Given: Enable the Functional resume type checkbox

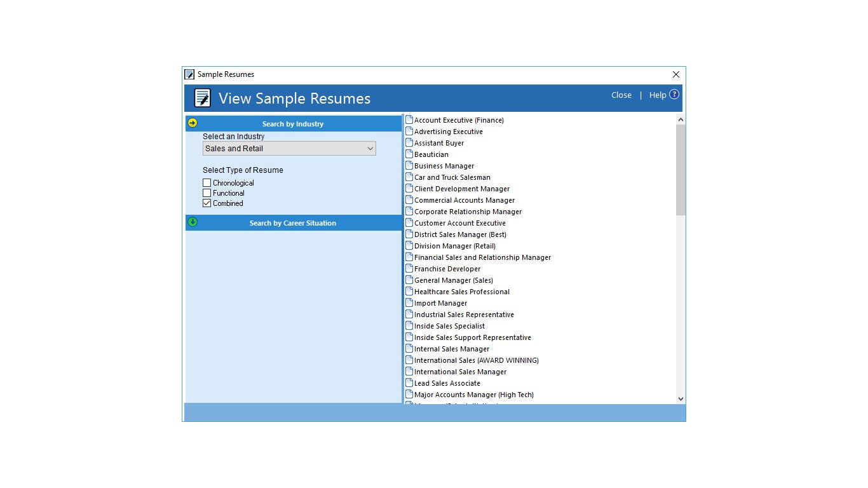Looking at the screenshot, I should (207, 193).
